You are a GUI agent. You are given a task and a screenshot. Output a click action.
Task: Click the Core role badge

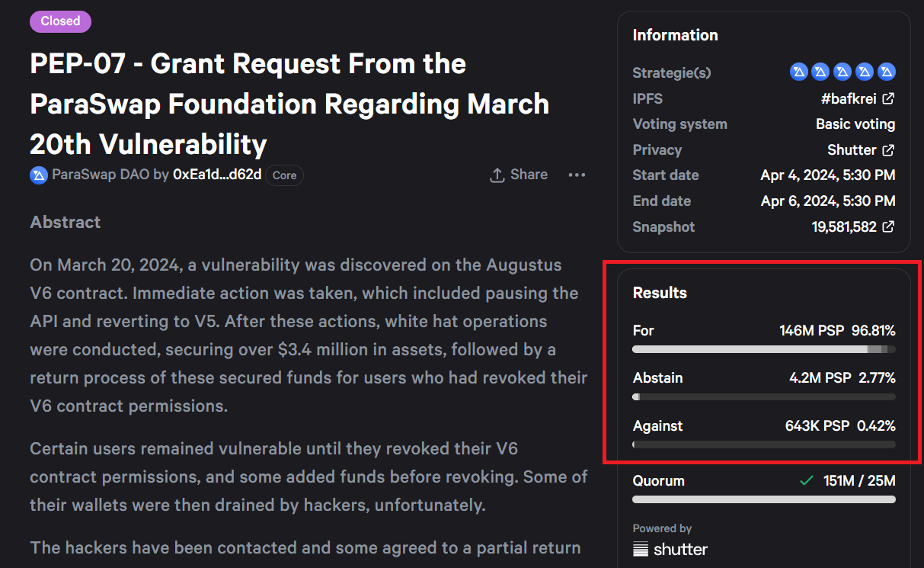pyautogui.click(x=284, y=175)
